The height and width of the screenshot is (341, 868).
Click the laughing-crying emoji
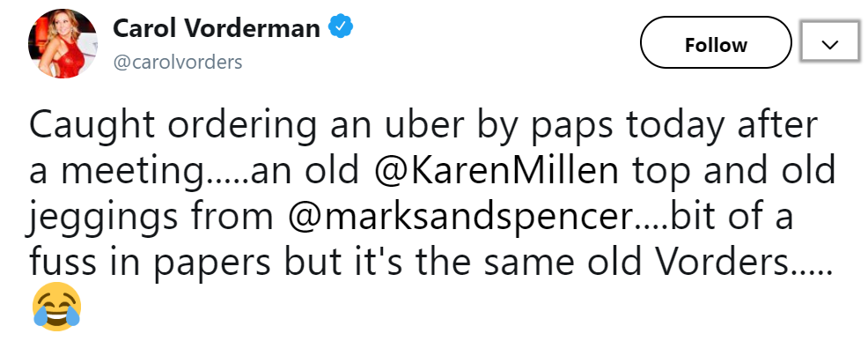point(57,306)
